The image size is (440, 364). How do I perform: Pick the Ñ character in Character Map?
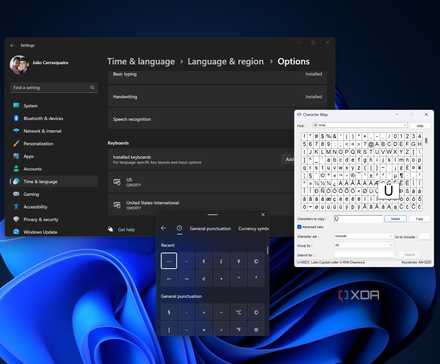(322, 191)
